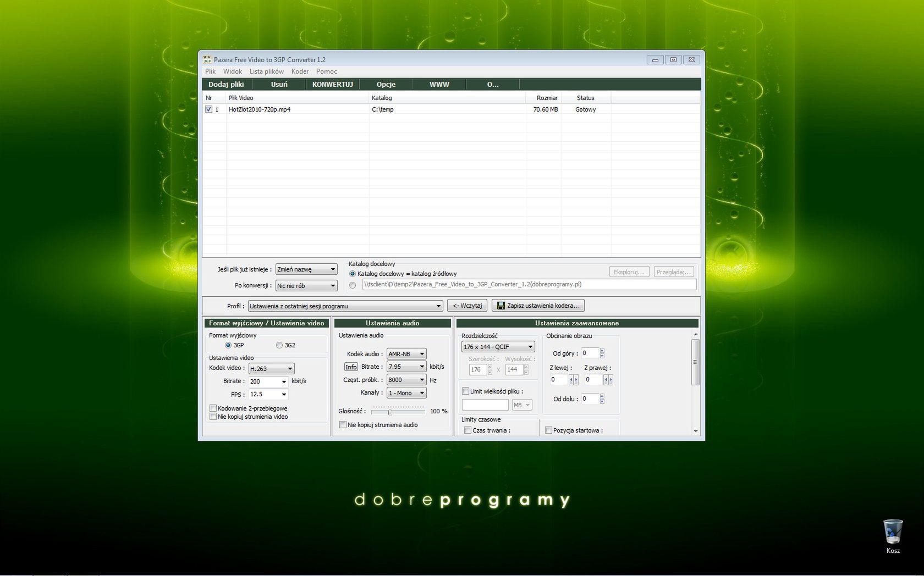Click the Z lewej crop stepper arrows

point(573,380)
